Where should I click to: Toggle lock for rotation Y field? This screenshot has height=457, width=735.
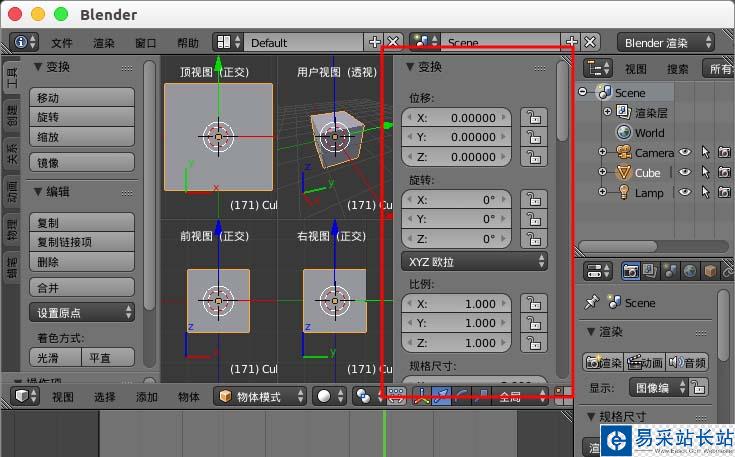(534, 219)
